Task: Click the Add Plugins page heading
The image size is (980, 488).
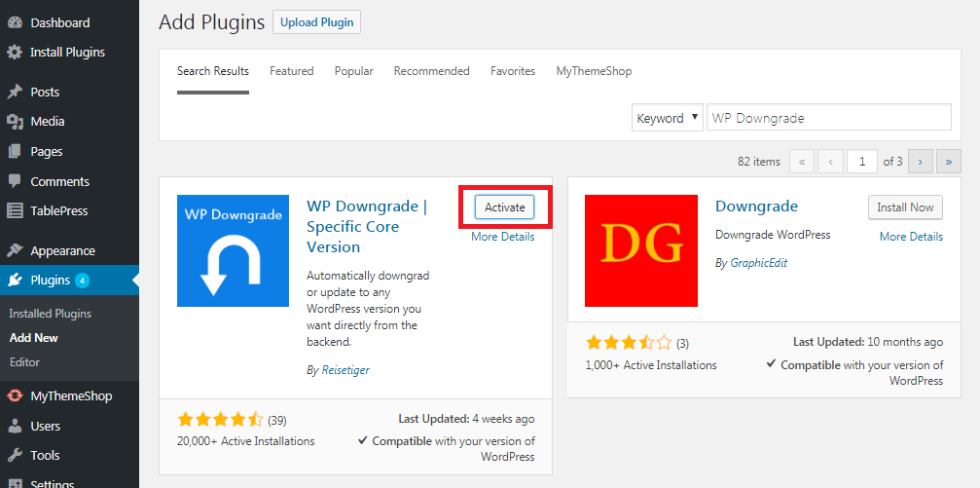Action: click(212, 22)
